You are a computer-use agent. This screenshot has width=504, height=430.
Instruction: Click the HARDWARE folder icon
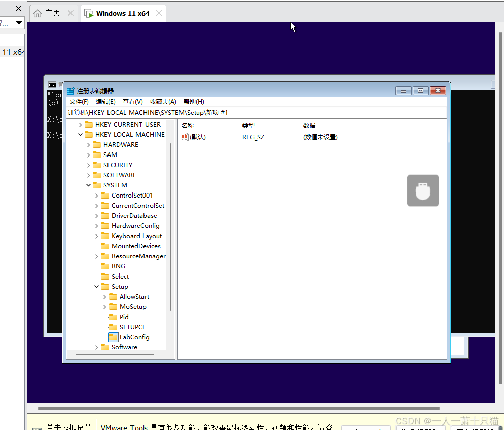[x=97, y=144]
